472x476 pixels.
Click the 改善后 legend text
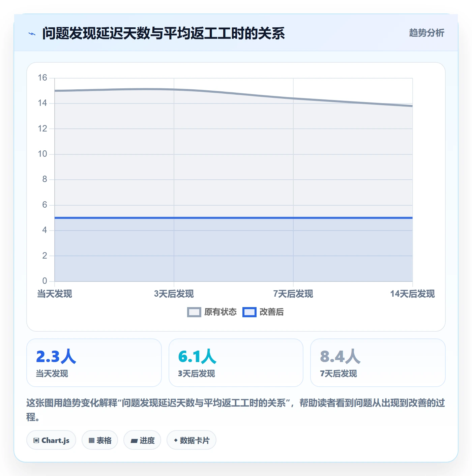point(272,312)
